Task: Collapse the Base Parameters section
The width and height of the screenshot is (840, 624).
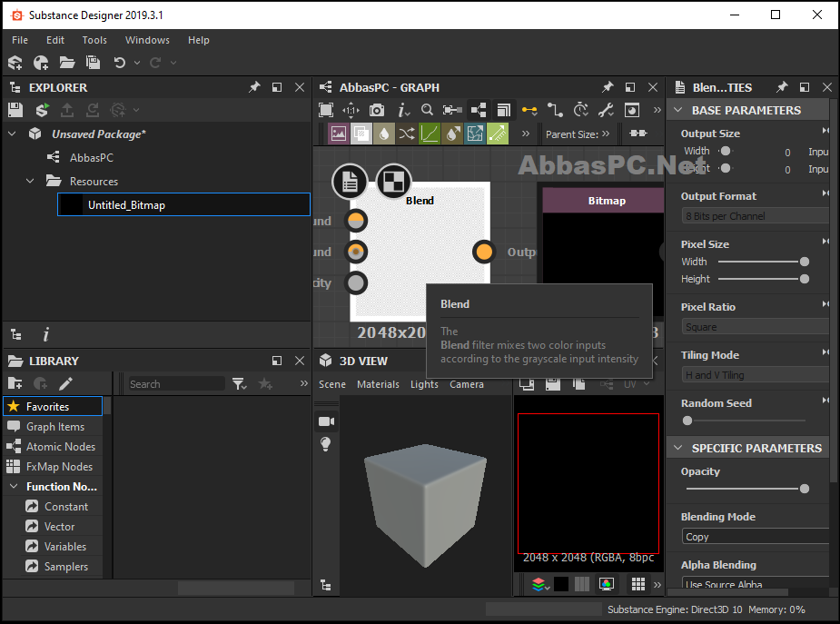Action: click(x=678, y=110)
